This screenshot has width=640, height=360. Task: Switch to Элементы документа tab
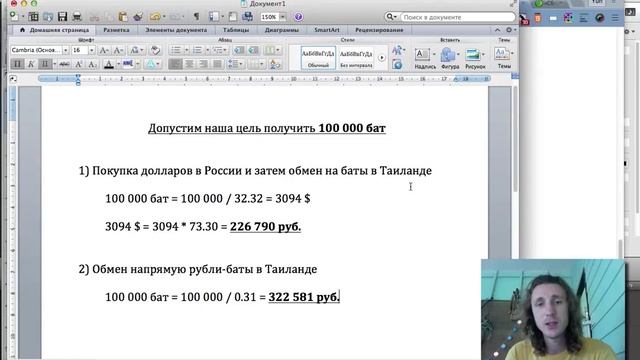coord(176,30)
